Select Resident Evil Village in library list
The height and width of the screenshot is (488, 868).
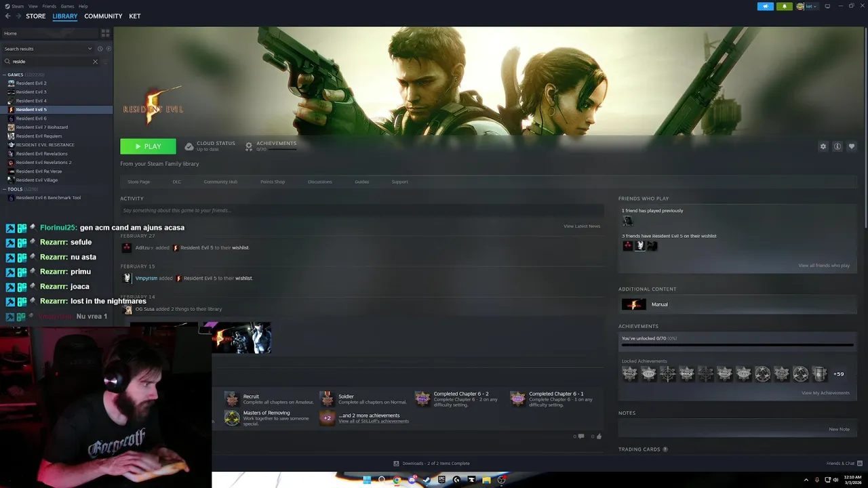click(37, 180)
